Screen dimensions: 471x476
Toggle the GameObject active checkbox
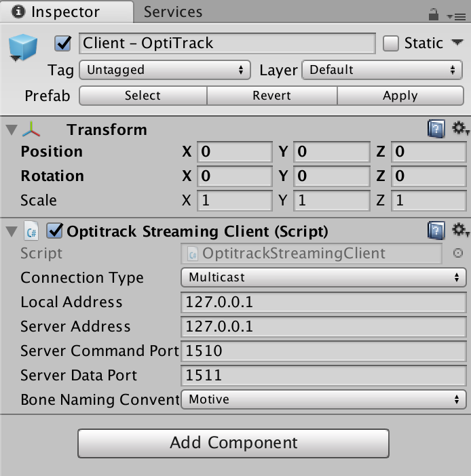(63, 44)
